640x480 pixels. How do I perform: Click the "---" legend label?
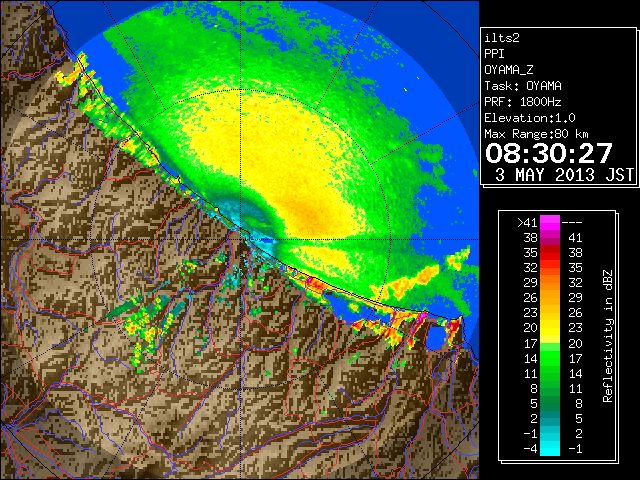572,222
